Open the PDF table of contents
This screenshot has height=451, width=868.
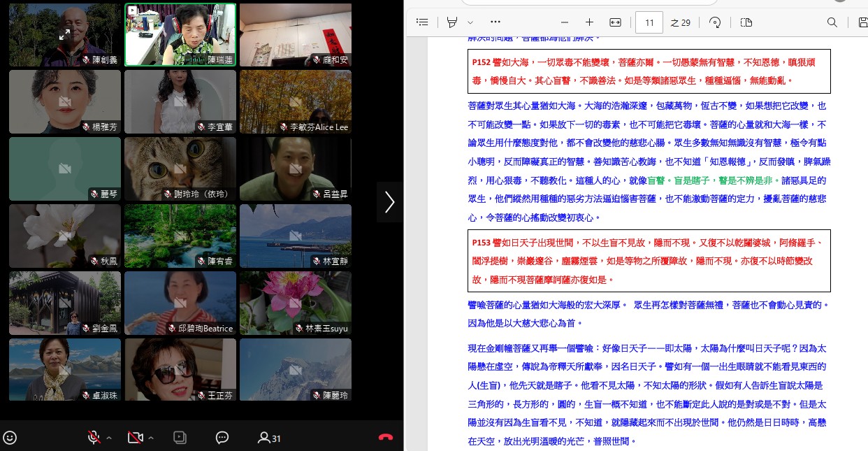pos(422,22)
